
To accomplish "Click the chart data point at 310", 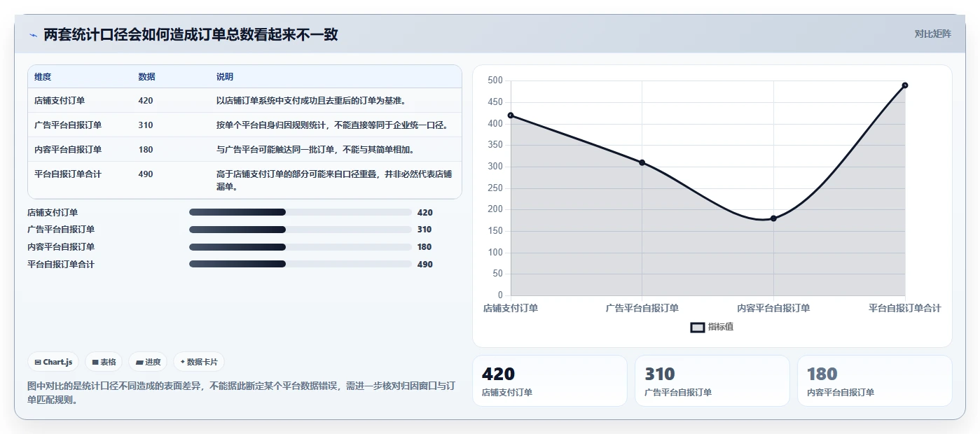I will (642, 162).
